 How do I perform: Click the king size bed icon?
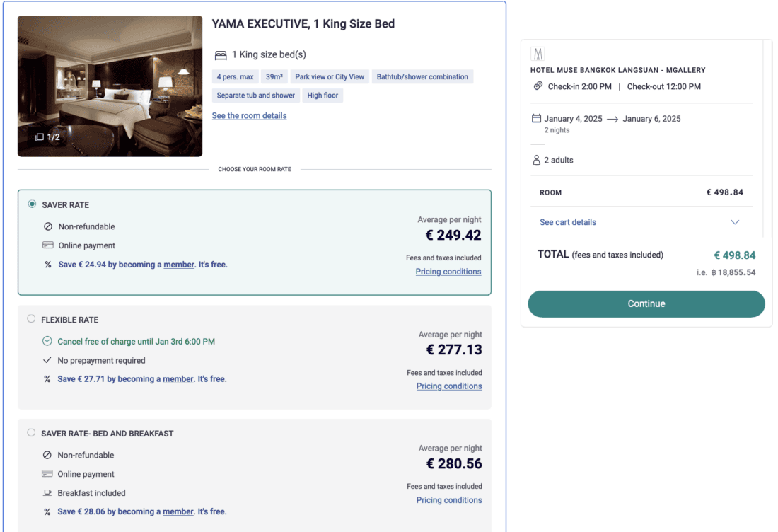point(221,55)
